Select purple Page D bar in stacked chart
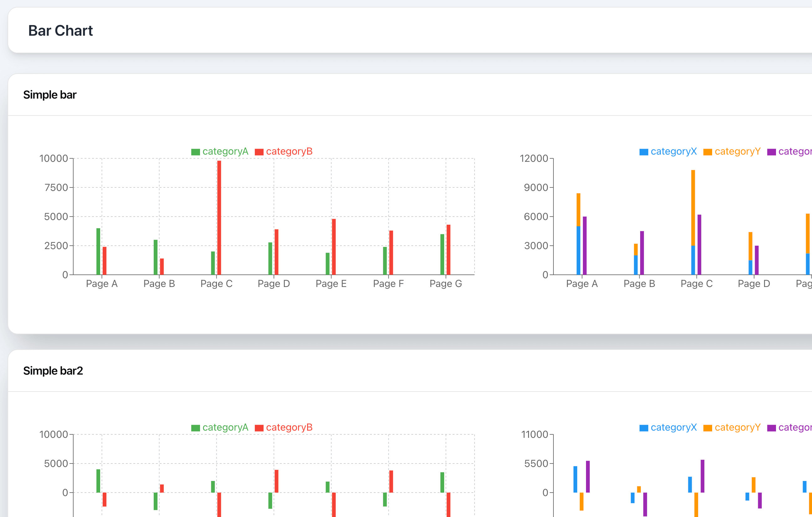 757,260
